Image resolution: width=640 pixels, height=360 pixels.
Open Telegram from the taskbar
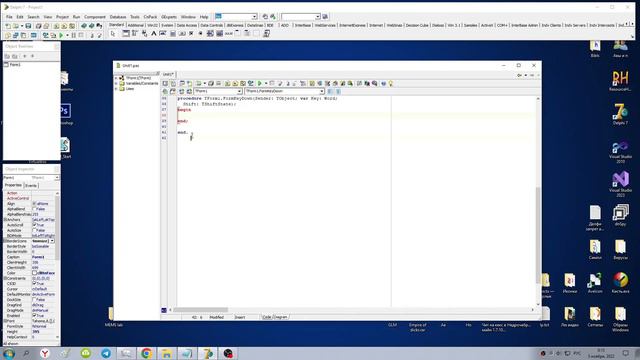coord(106,353)
